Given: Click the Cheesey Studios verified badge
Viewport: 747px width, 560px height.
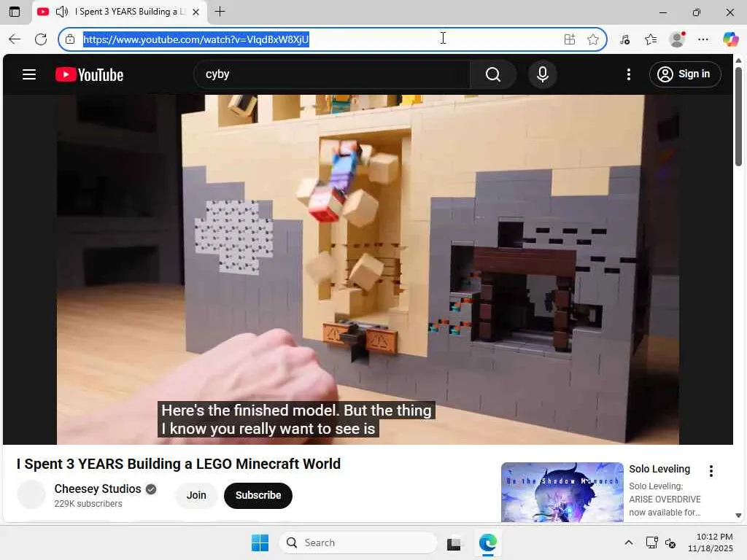Looking at the screenshot, I should 151,489.
